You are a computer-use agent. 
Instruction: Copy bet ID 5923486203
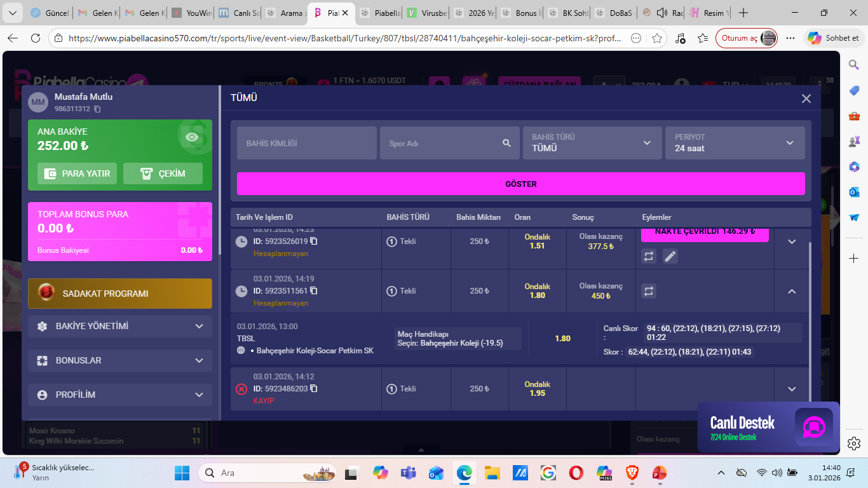point(314,389)
